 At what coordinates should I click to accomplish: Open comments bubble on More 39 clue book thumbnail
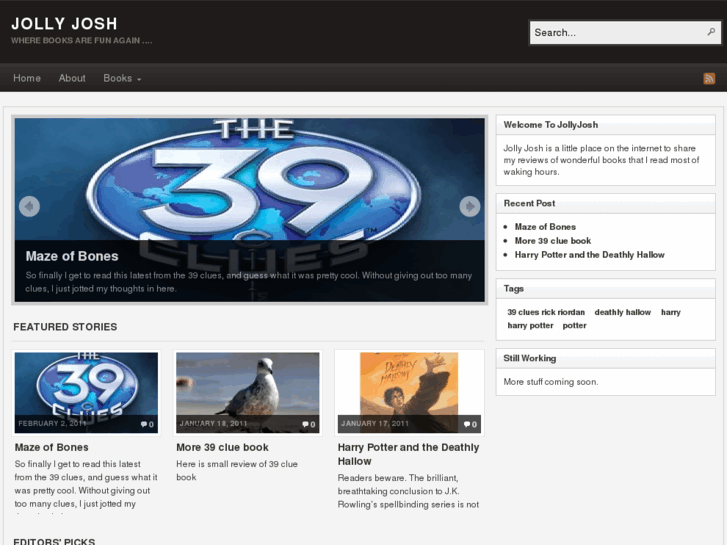point(309,424)
